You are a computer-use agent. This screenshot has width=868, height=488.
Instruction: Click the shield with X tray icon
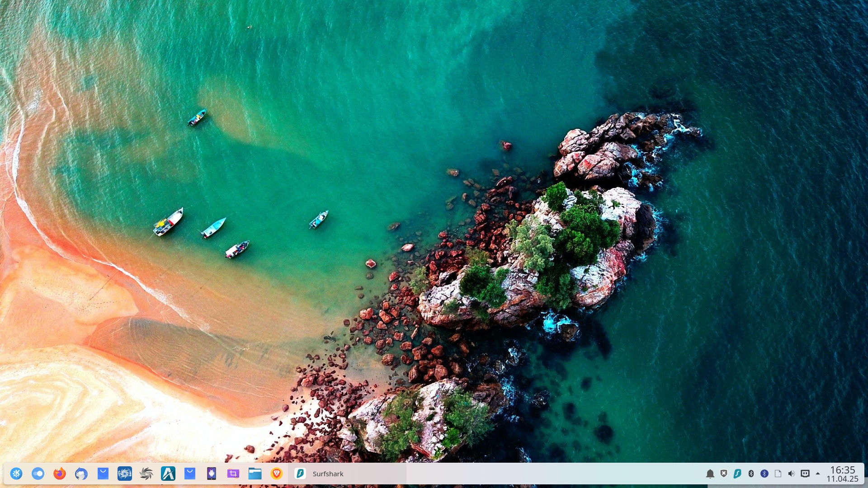point(724,474)
